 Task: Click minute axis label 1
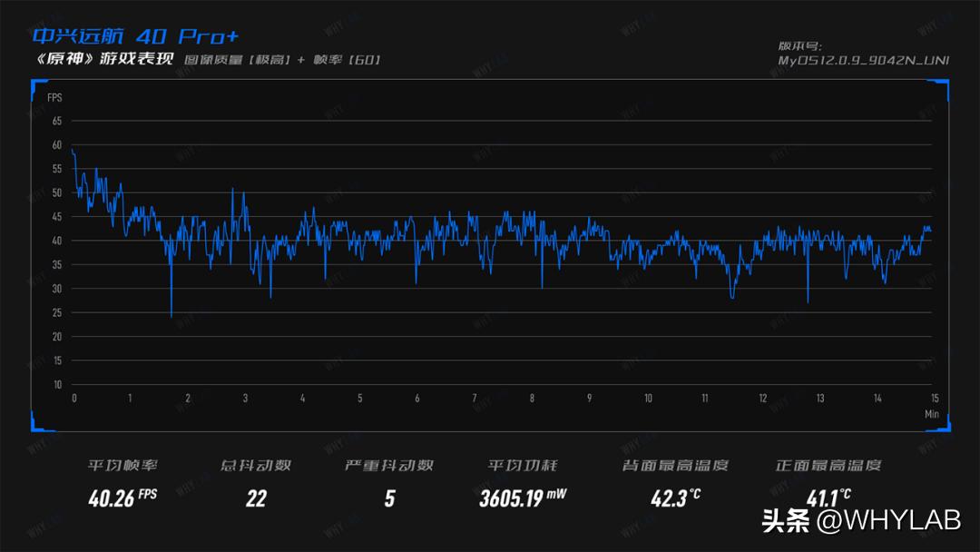point(130,399)
